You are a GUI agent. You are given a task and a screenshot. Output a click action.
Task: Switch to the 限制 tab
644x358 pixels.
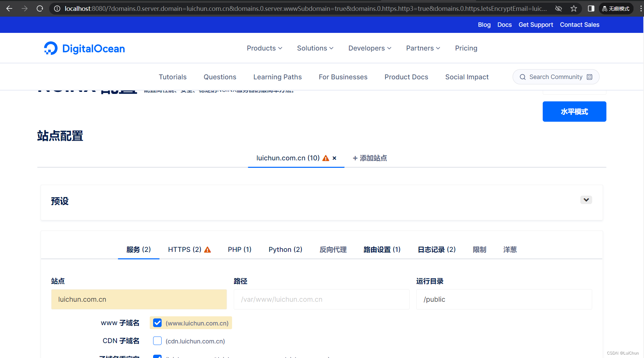click(479, 250)
